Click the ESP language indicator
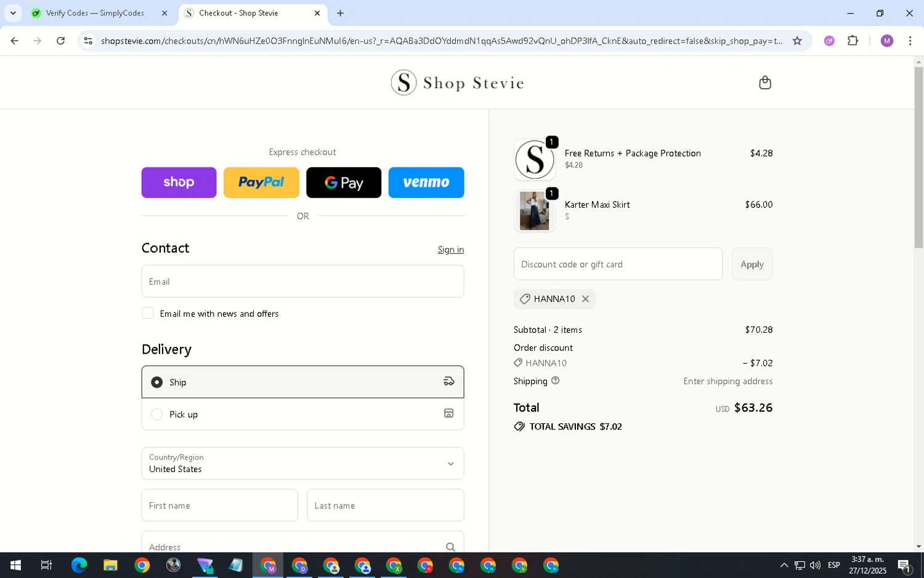Image resolution: width=924 pixels, height=578 pixels. (834, 565)
